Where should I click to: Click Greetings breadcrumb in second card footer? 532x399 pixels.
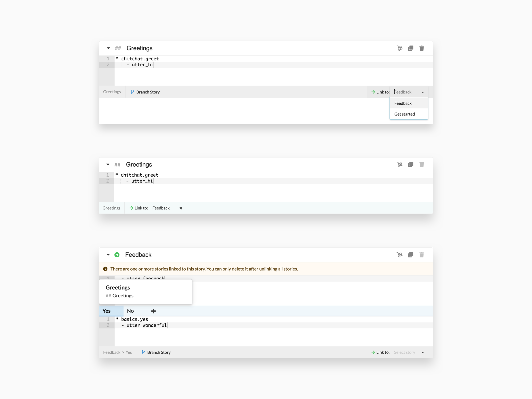[111, 208]
